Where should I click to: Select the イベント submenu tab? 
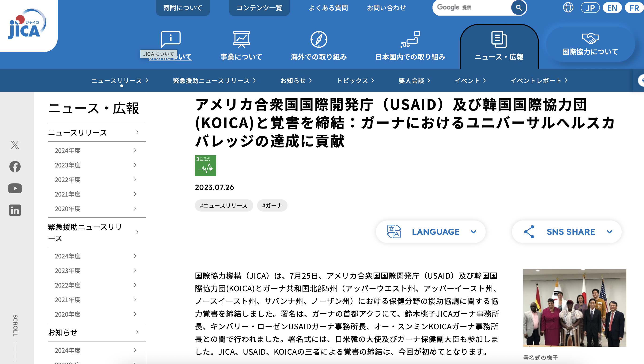tap(470, 80)
